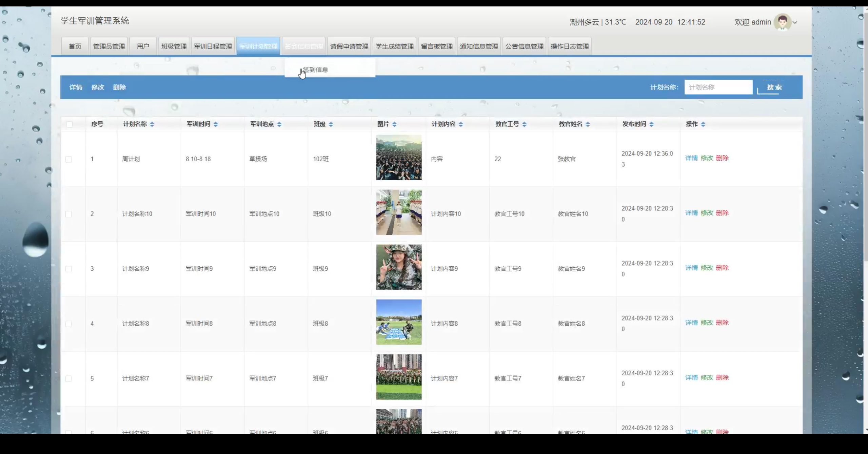Open 学生成绩管理 tab

coord(394,46)
